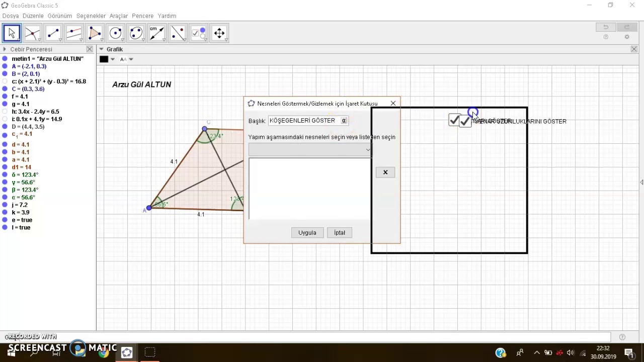Open the color swatch dropdown arrow
Viewport: 644px width, 362px height.
112,59
